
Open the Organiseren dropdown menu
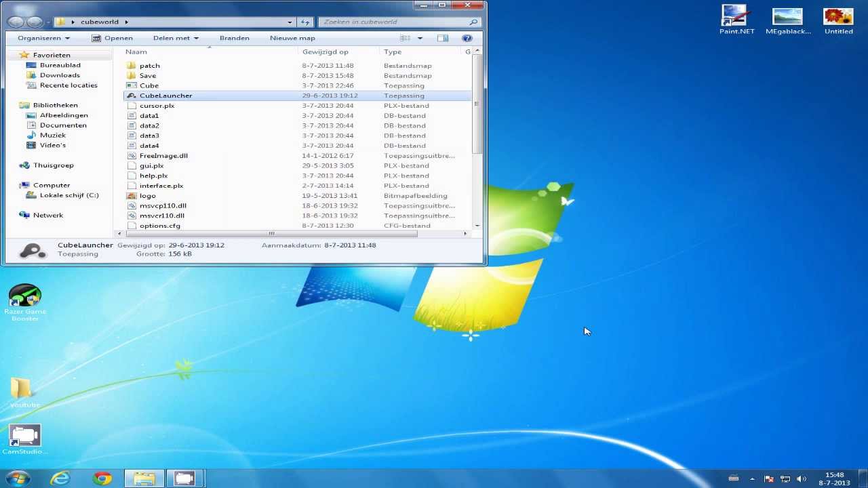tap(43, 38)
